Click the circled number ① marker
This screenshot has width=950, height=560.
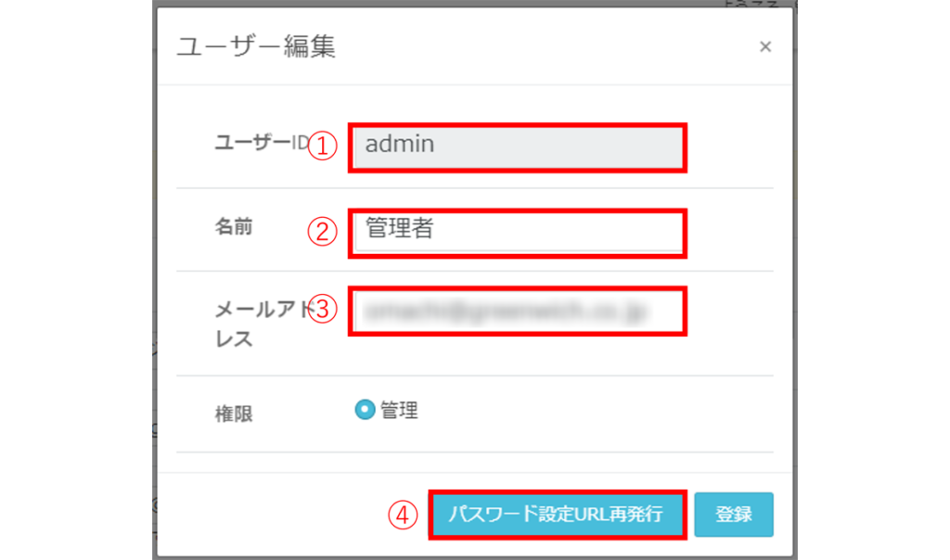point(321,146)
